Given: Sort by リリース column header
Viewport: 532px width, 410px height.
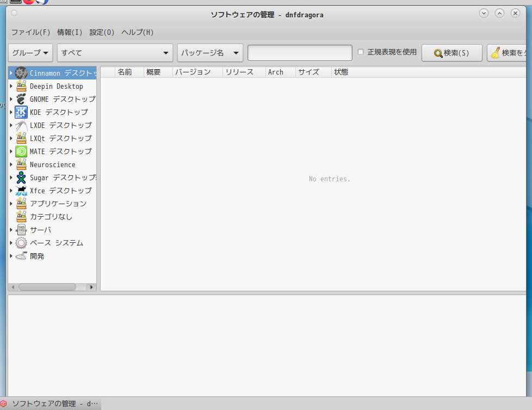Looking at the screenshot, I should click(244, 72).
